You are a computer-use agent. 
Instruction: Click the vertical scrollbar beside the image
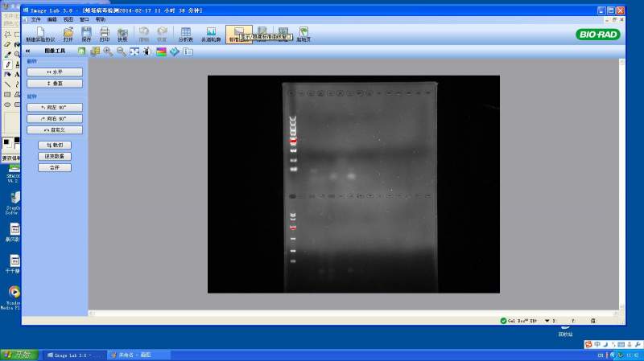621,184
